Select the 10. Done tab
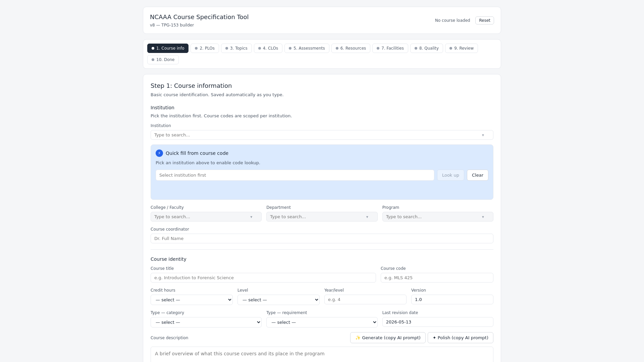 163,60
